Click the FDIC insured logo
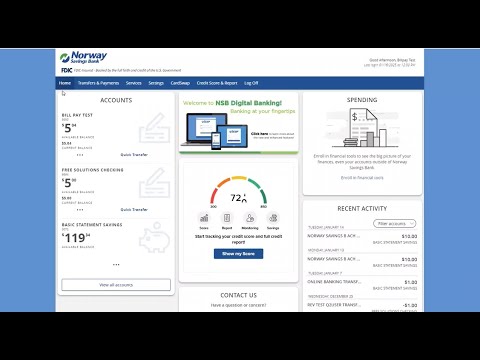Image resolution: width=480 pixels, height=360 pixels. pyautogui.click(x=67, y=70)
